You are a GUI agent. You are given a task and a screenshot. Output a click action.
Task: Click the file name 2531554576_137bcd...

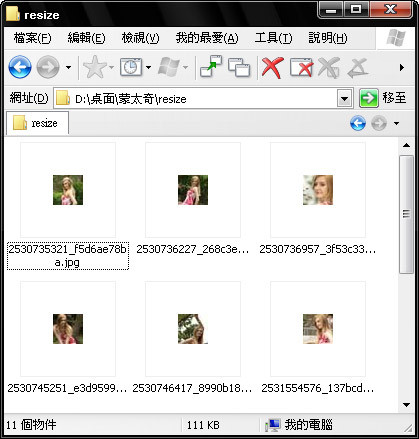[318, 388]
